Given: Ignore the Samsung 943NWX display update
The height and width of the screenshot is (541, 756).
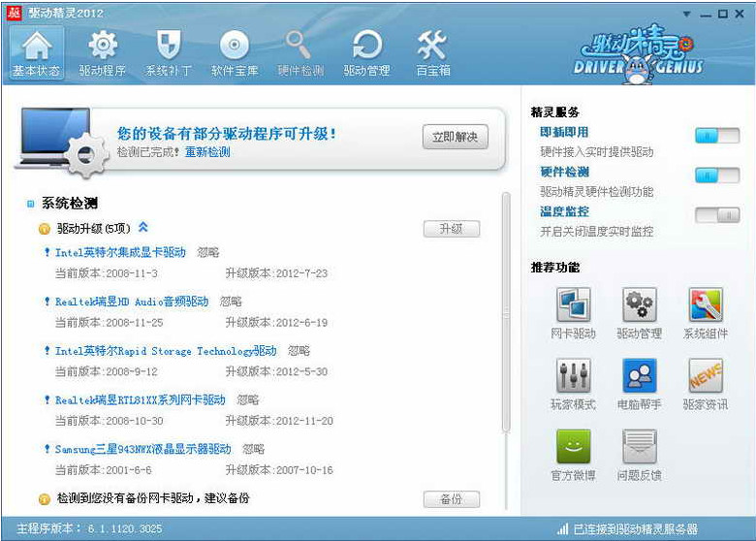Looking at the screenshot, I should pos(254,450).
